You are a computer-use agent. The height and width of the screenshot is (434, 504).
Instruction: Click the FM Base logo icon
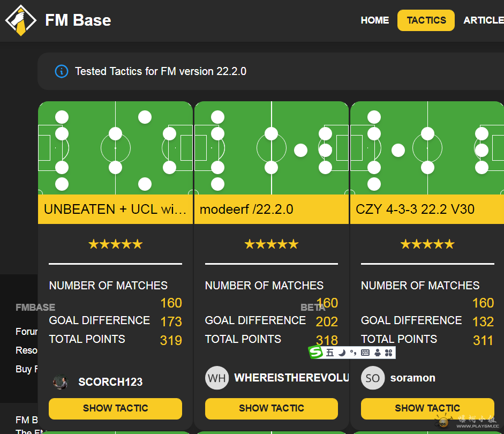pos(21,20)
